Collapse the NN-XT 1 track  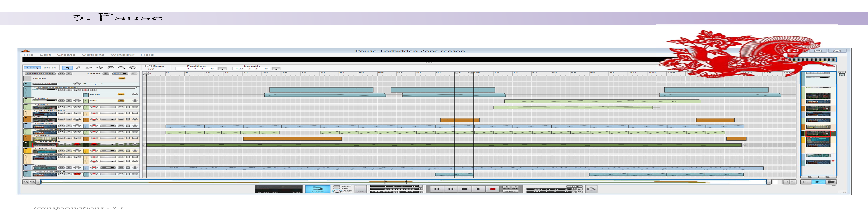(x=26, y=149)
